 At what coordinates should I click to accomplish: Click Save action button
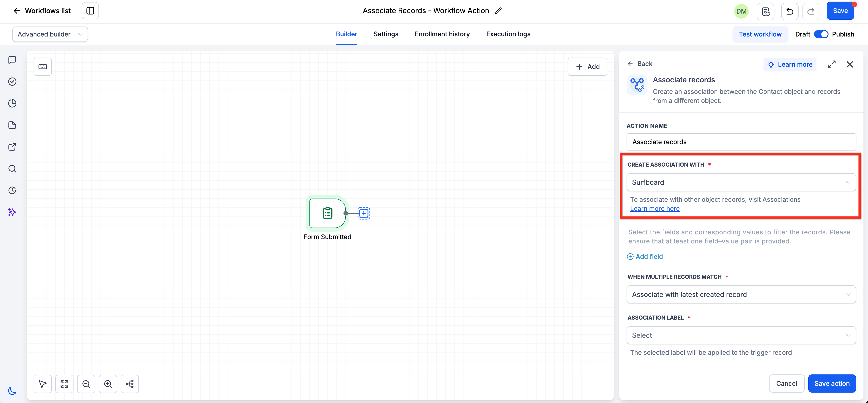click(832, 384)
